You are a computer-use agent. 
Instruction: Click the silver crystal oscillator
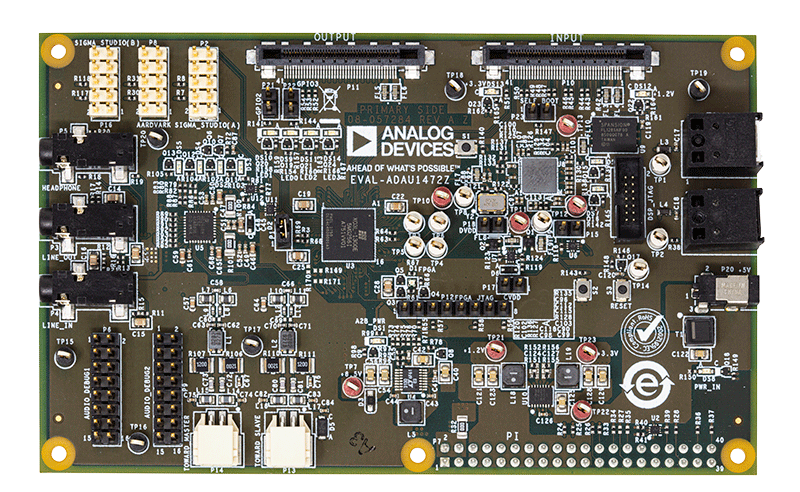pos(491,203)
